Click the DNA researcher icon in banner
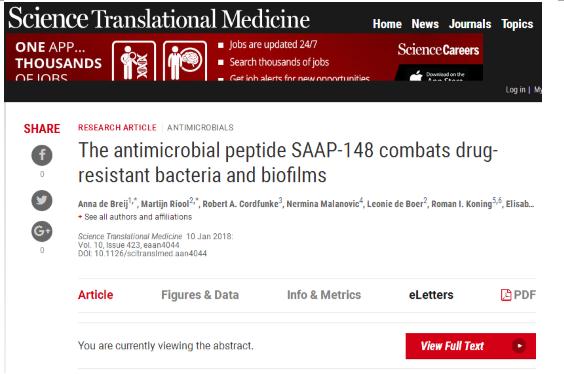The width and height of the screenshot is (564, 374). [134, 61]
